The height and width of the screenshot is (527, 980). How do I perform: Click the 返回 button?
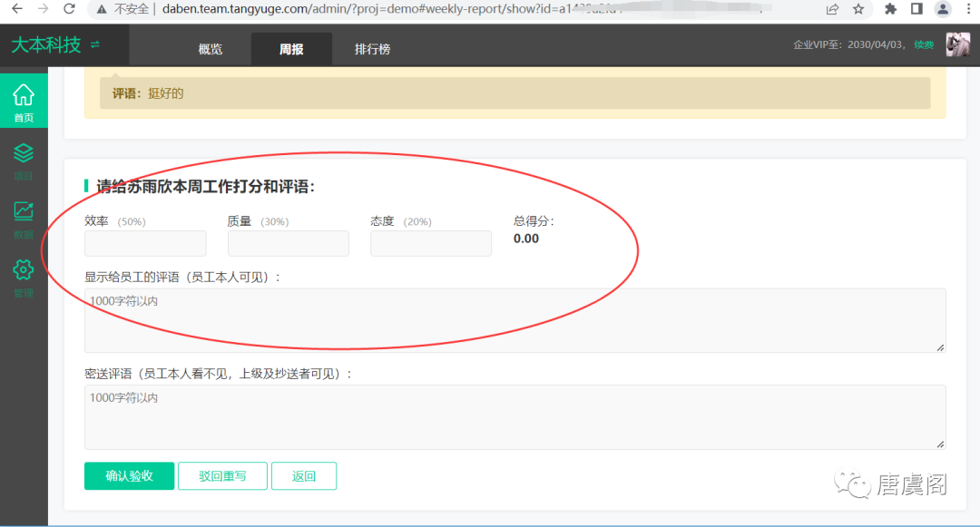tap(304, 476)
